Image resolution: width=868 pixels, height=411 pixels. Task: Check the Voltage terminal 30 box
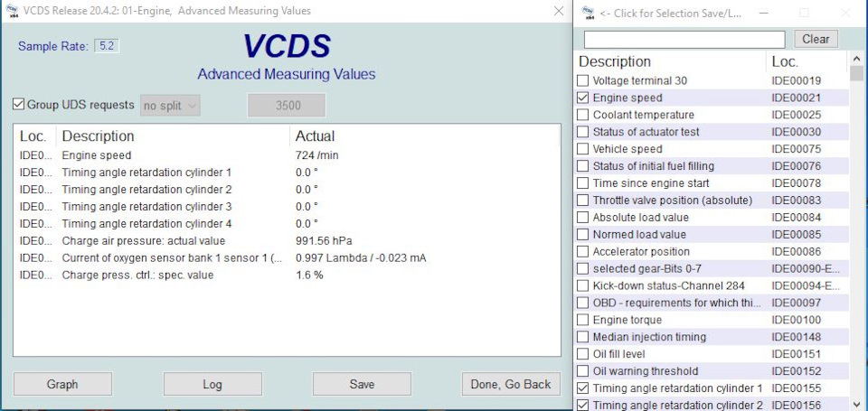[583, 80]
